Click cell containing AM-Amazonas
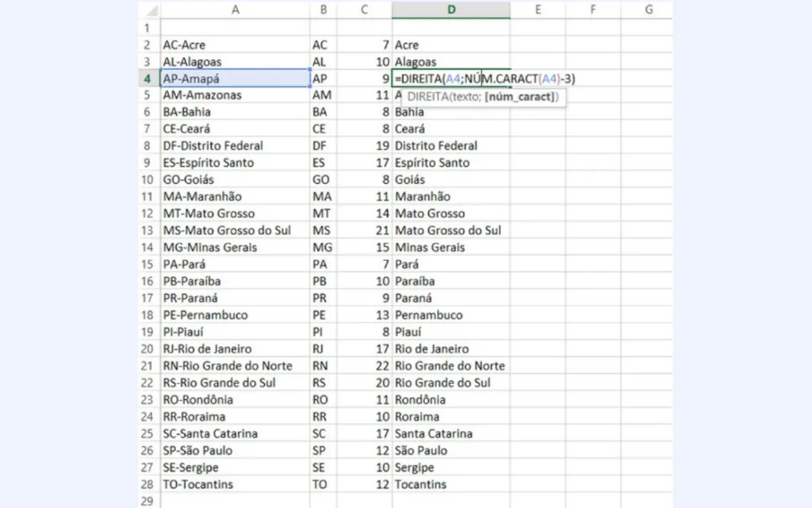Viewport: 812px width, 508px height. click(x=235, y=95)
